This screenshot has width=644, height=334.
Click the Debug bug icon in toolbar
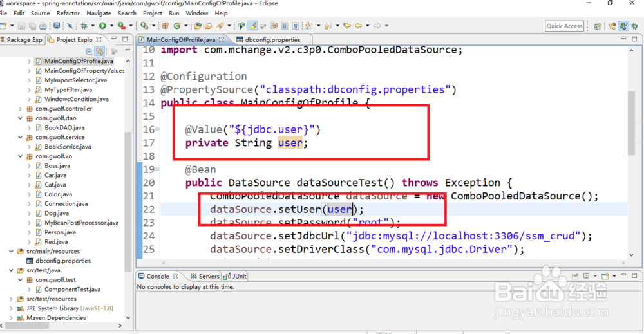pyautogui.click(x=84, y=26)
